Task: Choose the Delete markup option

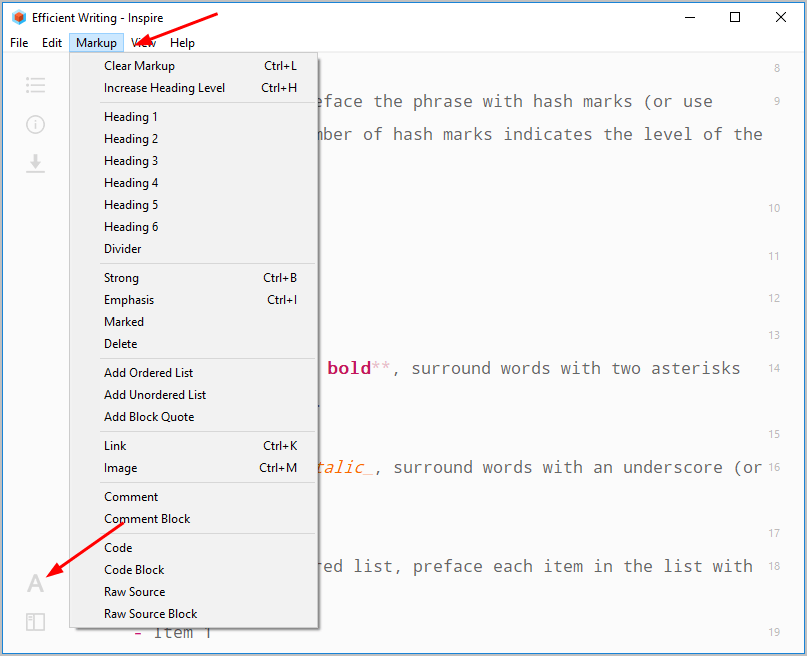Action: pyautogui.click(x=194, y=344)
